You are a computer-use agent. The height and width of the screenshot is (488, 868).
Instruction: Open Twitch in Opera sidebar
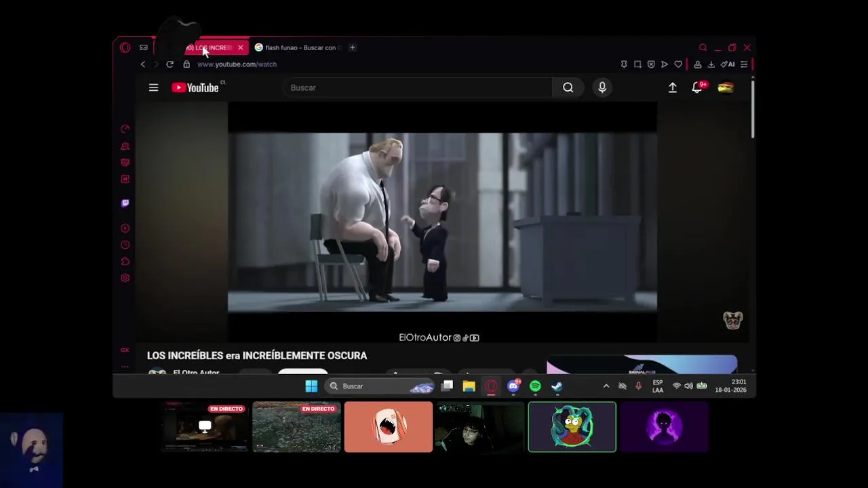click(125, 203)
